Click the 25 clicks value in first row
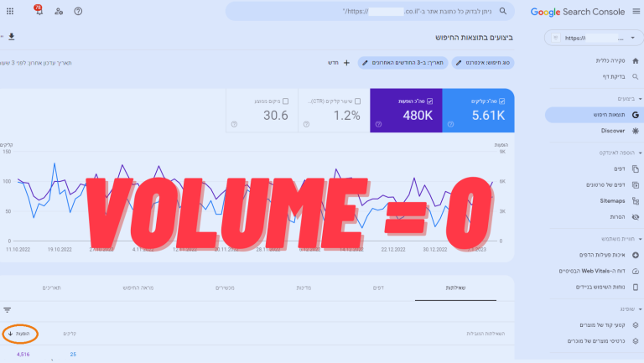 (x=73, y=355)
